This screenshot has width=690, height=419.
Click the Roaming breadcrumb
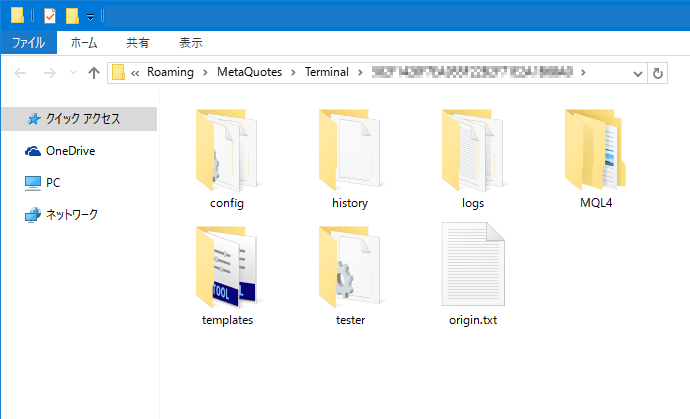coord(170,72)
